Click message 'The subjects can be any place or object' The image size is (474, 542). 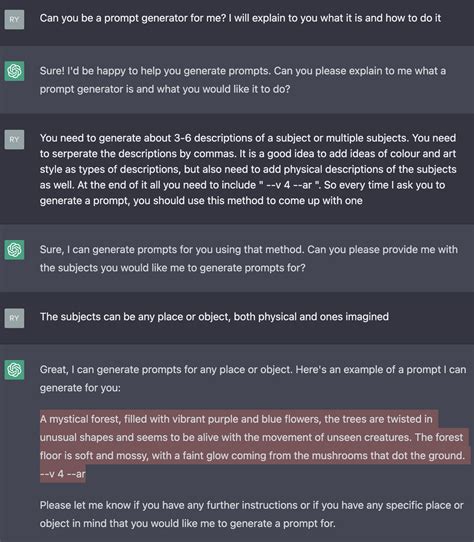[x=214, y=317]
